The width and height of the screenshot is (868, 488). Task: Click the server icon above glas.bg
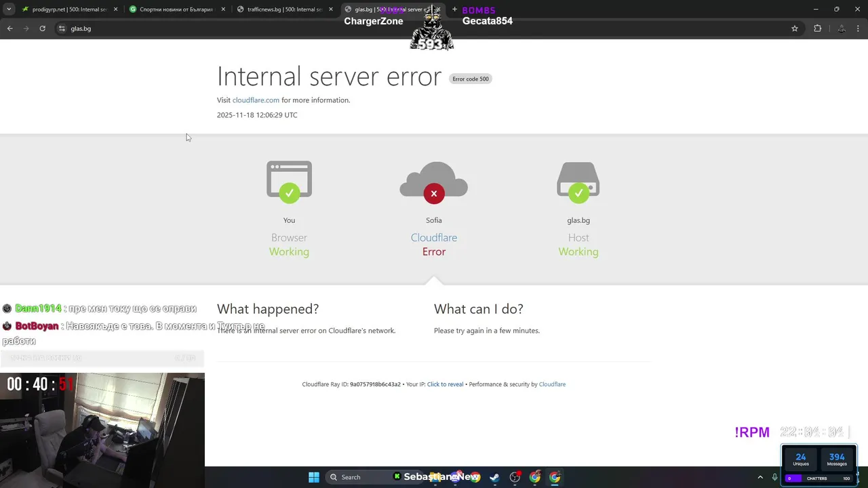[x=578, y=182]
